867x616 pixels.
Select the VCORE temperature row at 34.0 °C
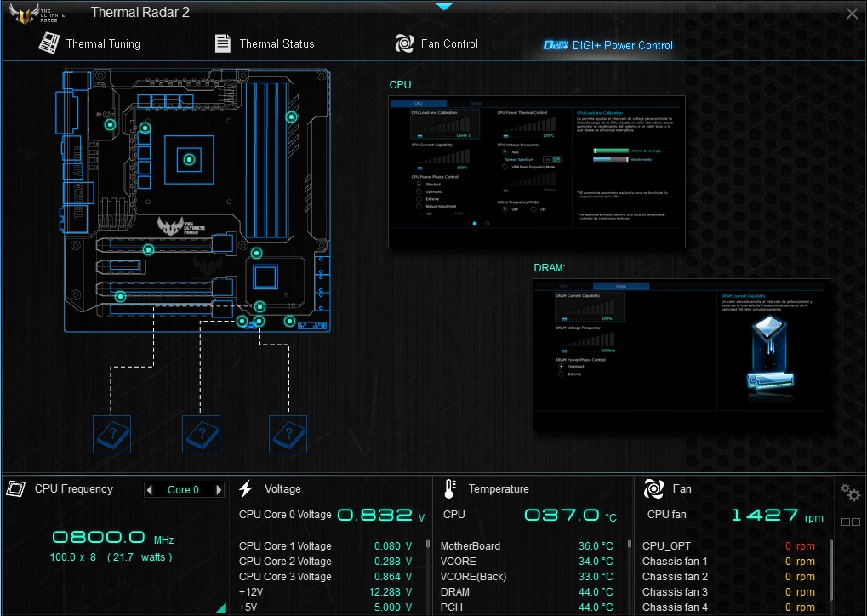527,562
